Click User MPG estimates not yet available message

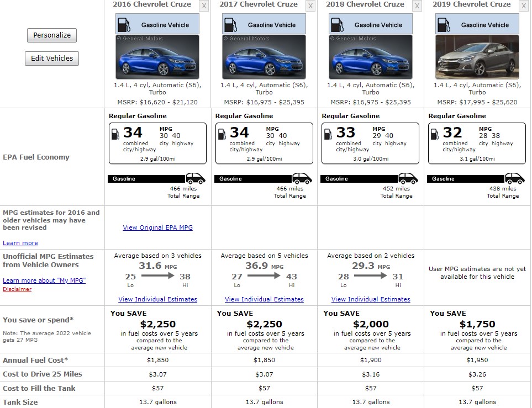point(477,273)
